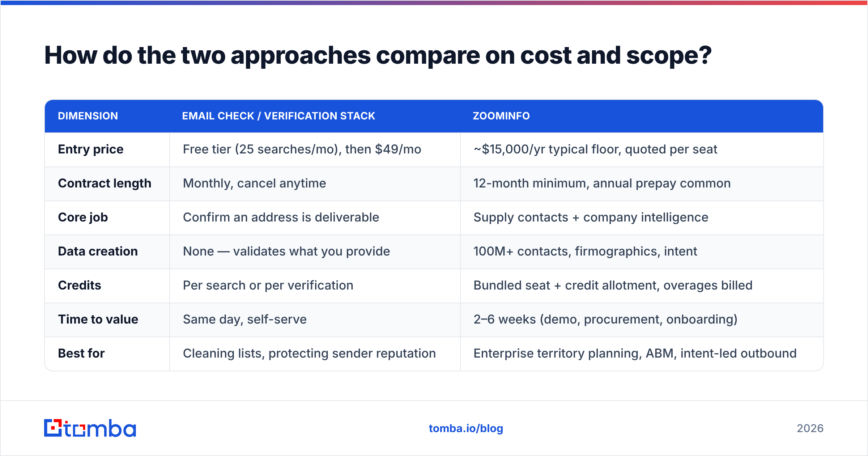Select the heading "How do the two approaches compare on cost and scope?"
Image resolution: width=868 pixels, height=456 pixels.
[378, 56]
